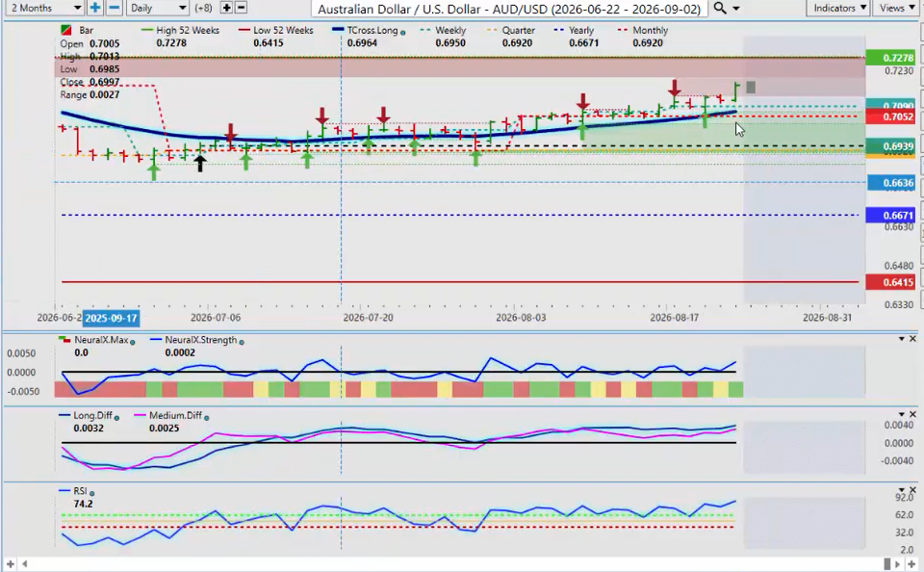
Task: Click the RSI value 74.2
Action: [x=83, y=504]
